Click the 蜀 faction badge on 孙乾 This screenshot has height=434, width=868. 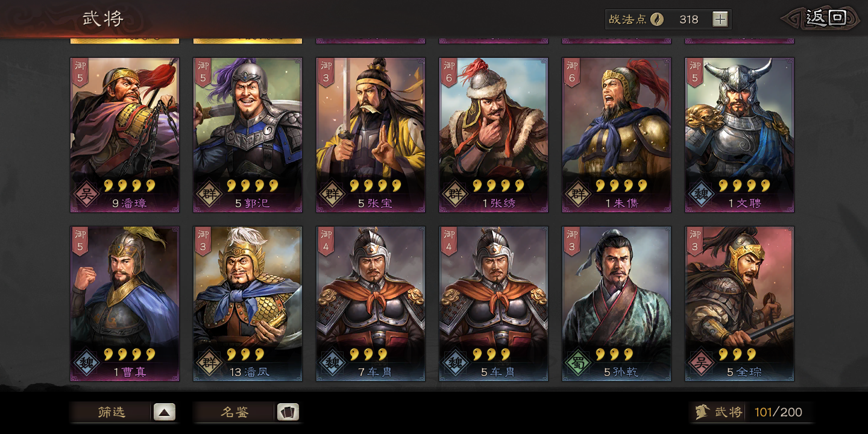pyautogui.click(x=577, y=363)
